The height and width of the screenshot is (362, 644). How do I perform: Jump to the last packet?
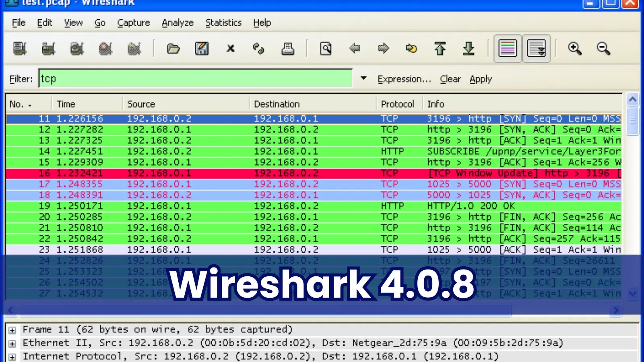(469, 49)
